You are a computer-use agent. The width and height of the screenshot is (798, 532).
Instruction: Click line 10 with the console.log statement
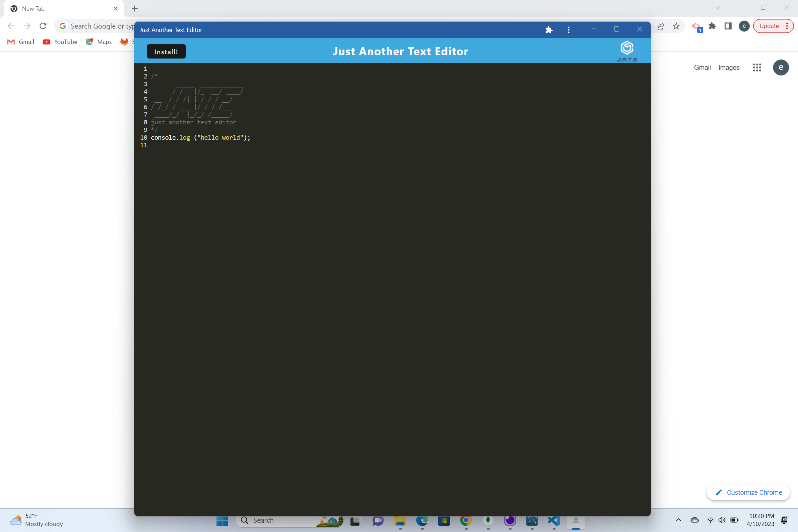pyautogui.click(x=200, y=137)
